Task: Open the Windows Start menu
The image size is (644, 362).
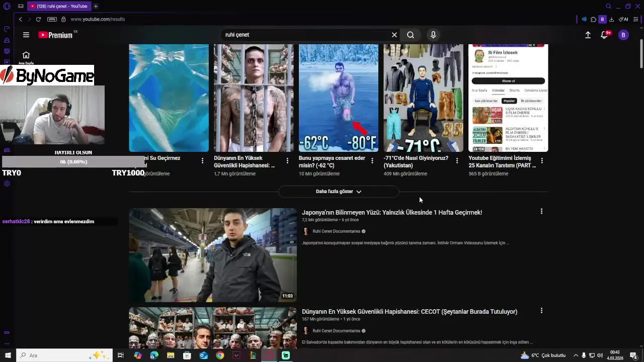Action: point(8,355)
